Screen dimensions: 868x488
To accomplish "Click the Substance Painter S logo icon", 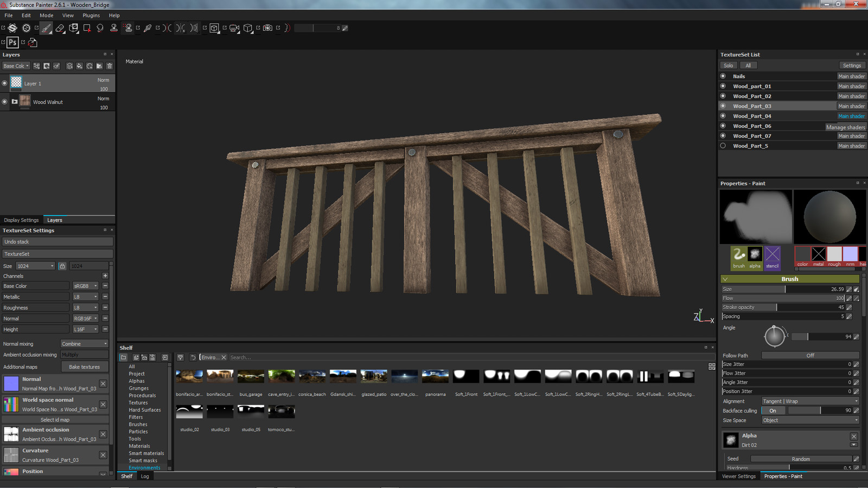I will click(x=12, y=28).
